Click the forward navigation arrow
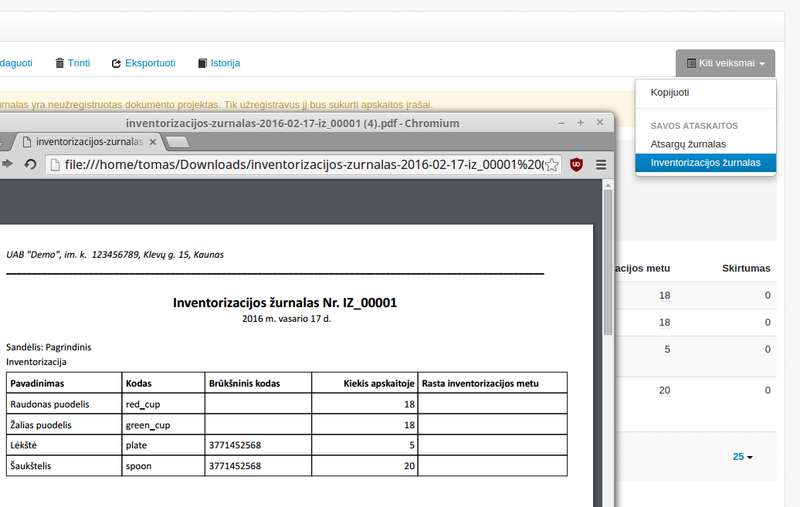This screenshot has width=800, height=507. (x=8, y=164)
